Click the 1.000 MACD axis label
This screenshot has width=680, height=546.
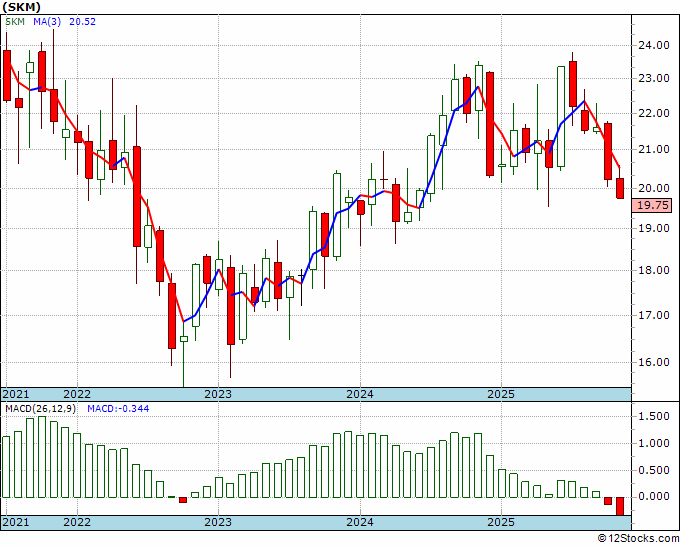point(654,443)
